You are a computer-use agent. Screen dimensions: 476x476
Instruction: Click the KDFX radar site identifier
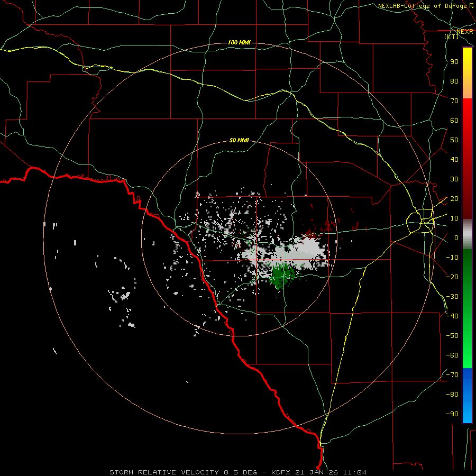coord(281,472)
